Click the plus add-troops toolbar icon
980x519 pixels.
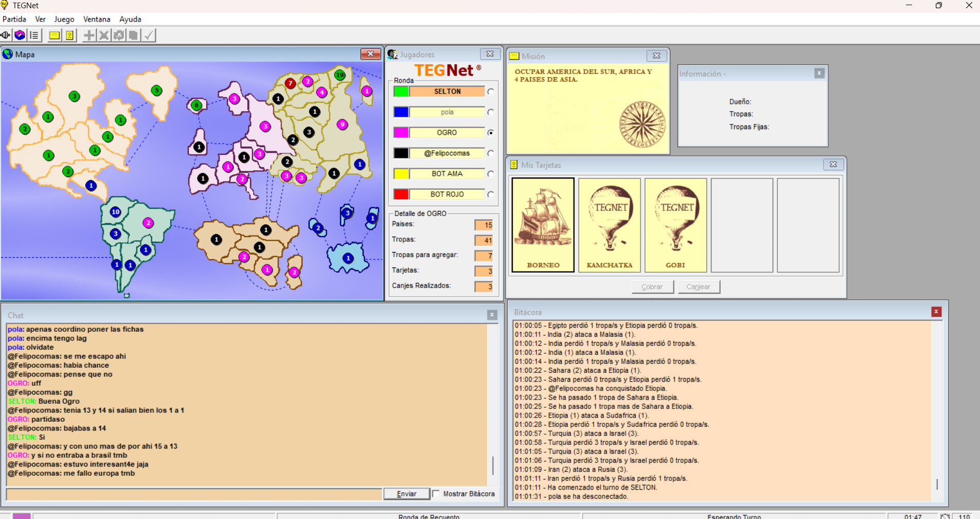pos(89,35)
